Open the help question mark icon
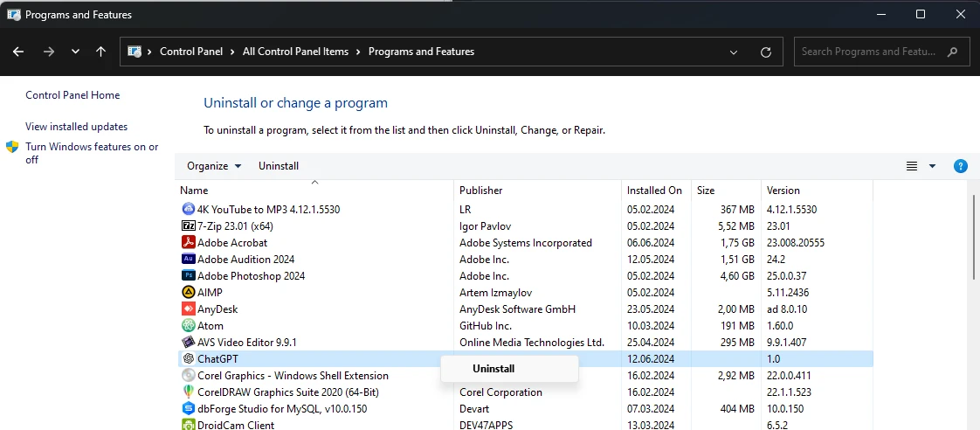The image size is (980, 430). tap(961, 166)
